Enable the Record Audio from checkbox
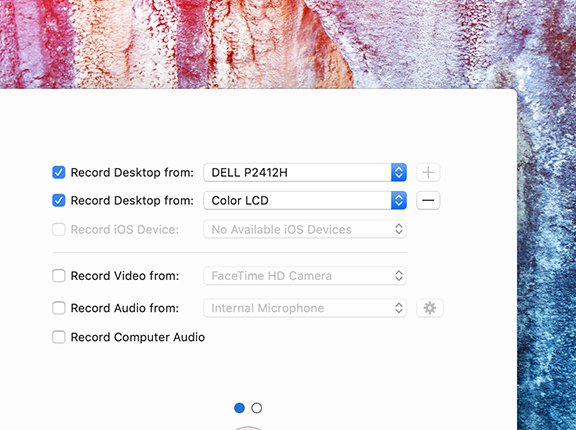This screenshot has height=430, width=576. 59,308
